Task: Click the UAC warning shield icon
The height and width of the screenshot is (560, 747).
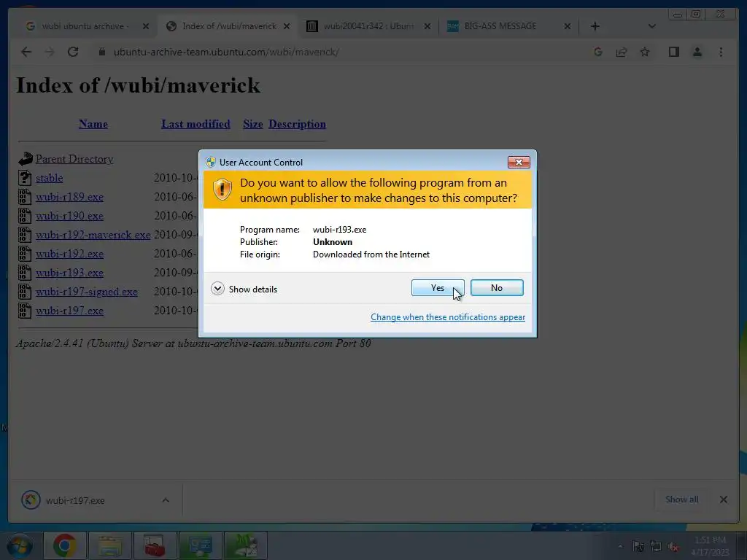Action: tap(222, 190)
